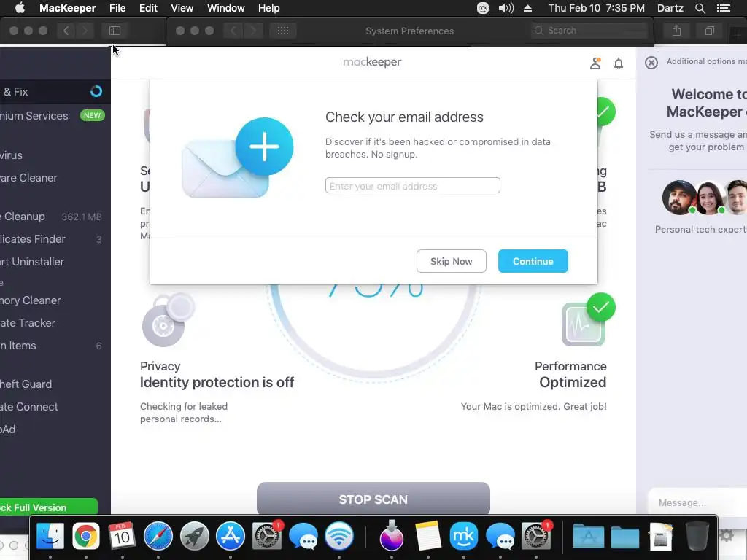Image resolution: width=747 pixels, height=560 pixels.
Task: Open Wireless Diagnostics Wi-Fi icon in Dock
Action: click(339, 536)
